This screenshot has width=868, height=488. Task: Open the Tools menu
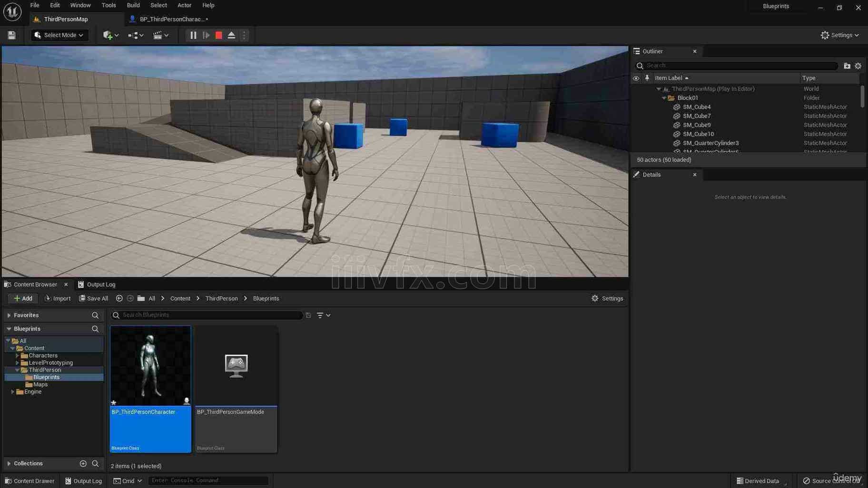tap(108, 5)
